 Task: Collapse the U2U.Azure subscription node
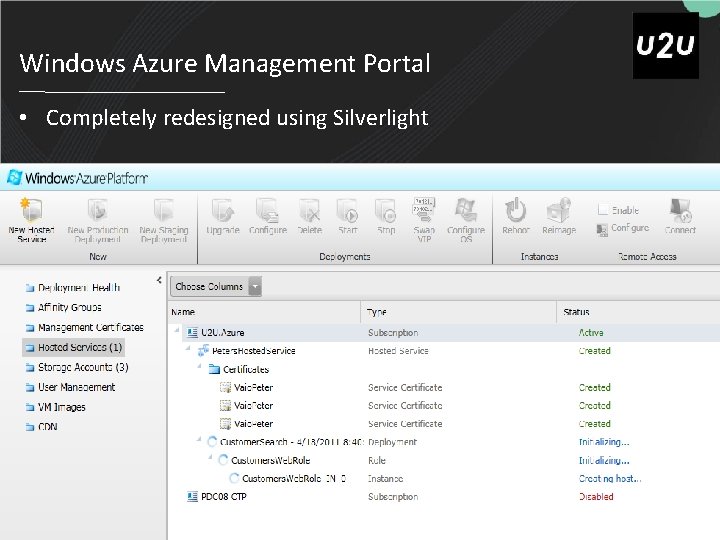pyautogui.click(x=177, y=330)
